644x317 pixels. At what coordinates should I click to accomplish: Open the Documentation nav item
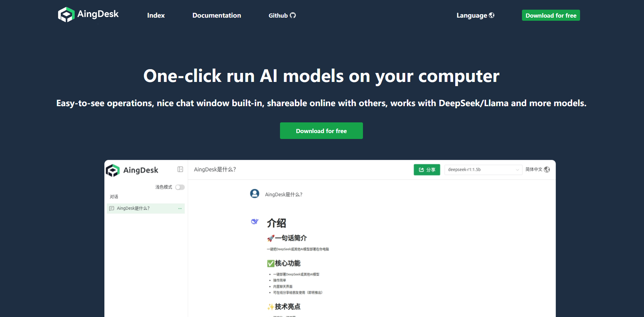point(217,16)
